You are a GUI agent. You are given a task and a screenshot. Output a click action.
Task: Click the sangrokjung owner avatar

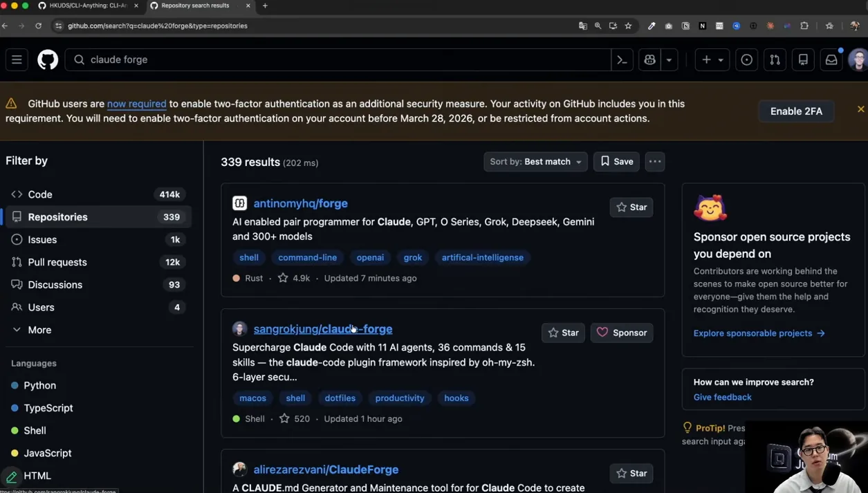point(239,328)
